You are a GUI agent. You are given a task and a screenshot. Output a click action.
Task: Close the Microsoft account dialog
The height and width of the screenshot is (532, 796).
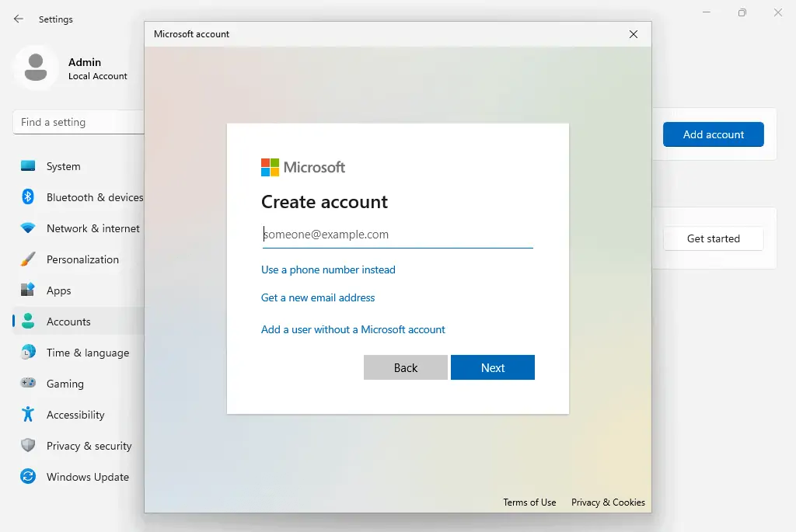click(633, 34)
